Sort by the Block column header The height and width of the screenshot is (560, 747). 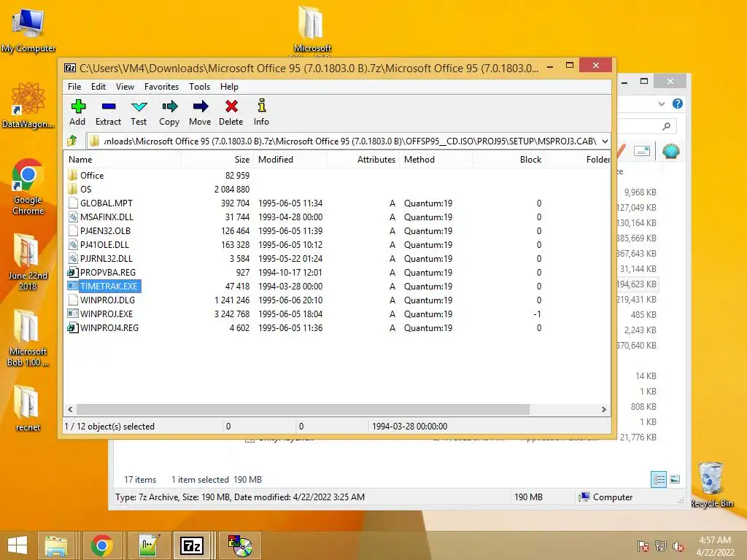(x=508, y=160)
